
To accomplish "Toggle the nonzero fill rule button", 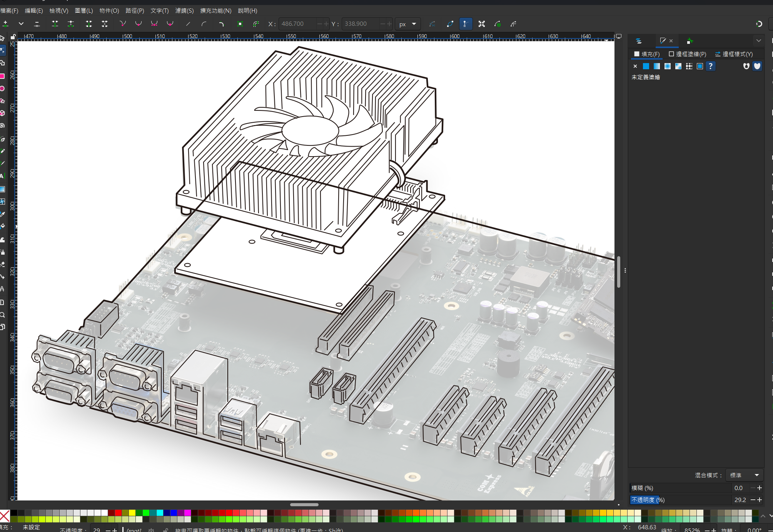I will (x=757, y=66).
